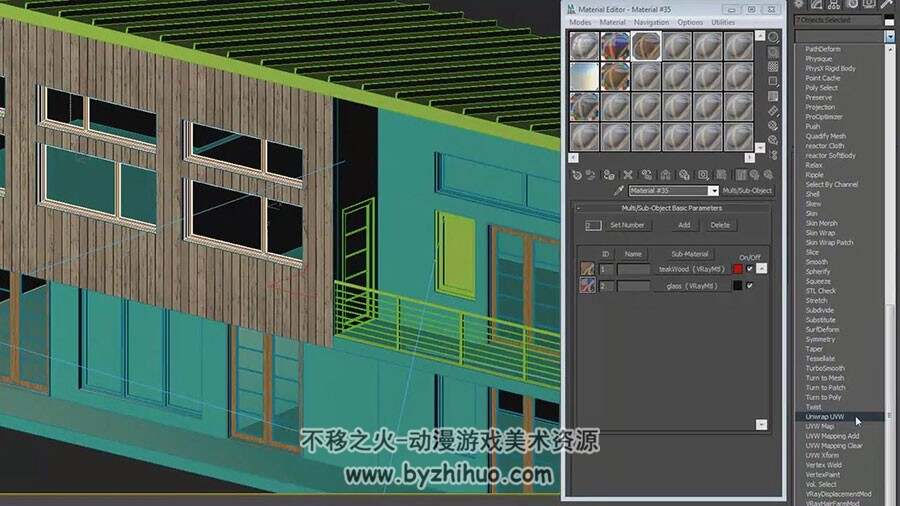Click the Make Material Copy icon

tap(647, 175)
